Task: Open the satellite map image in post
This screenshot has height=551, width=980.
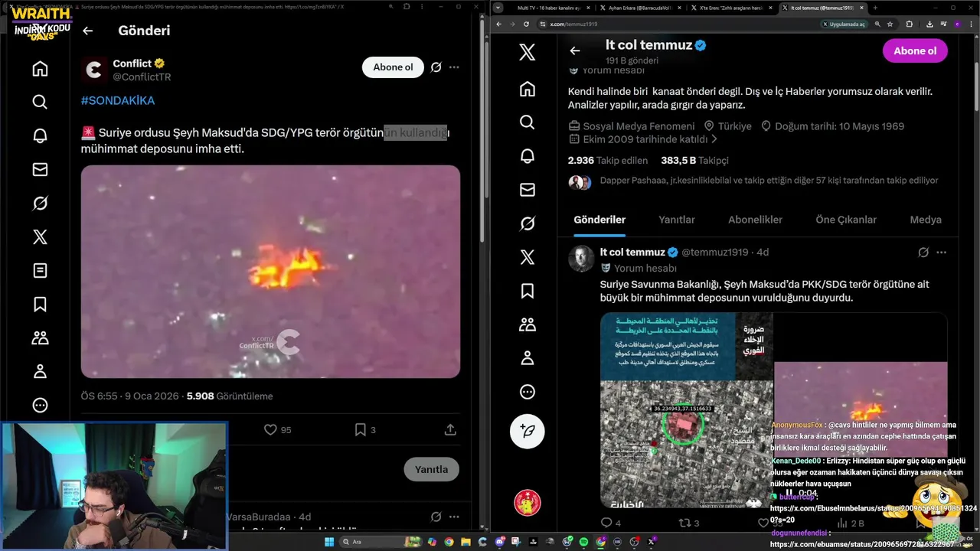Action: coord(687,409)
